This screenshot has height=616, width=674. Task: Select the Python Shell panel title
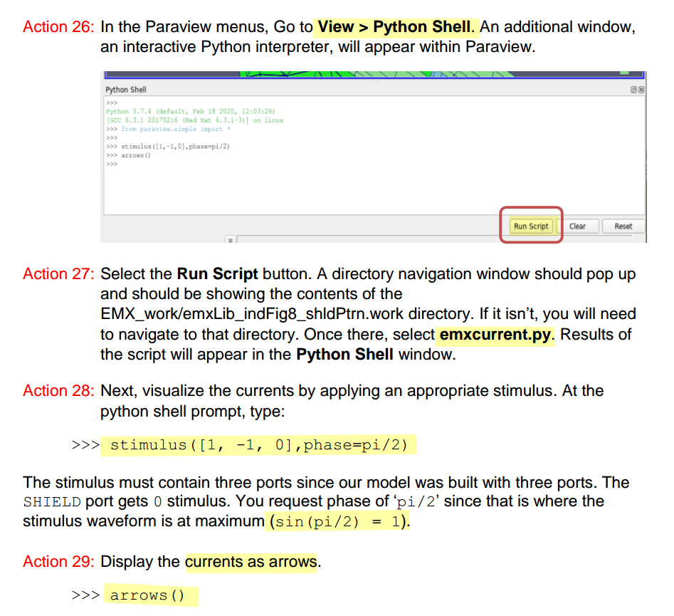126,90
